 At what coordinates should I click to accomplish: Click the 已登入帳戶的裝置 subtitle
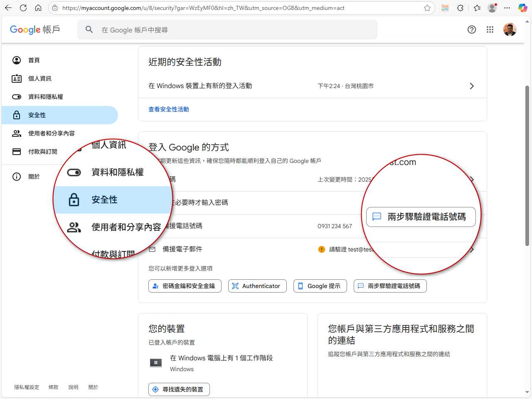172,342
